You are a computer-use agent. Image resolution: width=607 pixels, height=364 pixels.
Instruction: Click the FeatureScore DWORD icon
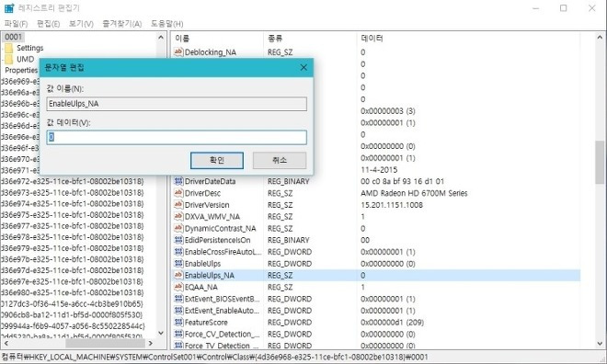[x=178, y=323]
